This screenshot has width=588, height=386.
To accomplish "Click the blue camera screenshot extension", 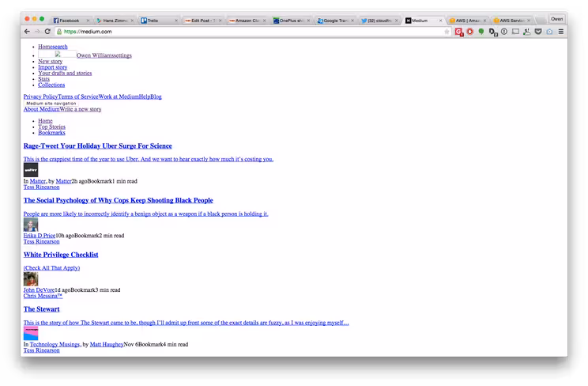I will (549, 32).
